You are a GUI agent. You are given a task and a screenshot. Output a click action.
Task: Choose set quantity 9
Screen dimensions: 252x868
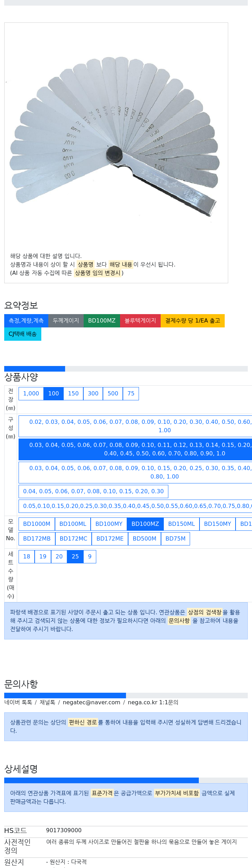(x=90, y=556)
